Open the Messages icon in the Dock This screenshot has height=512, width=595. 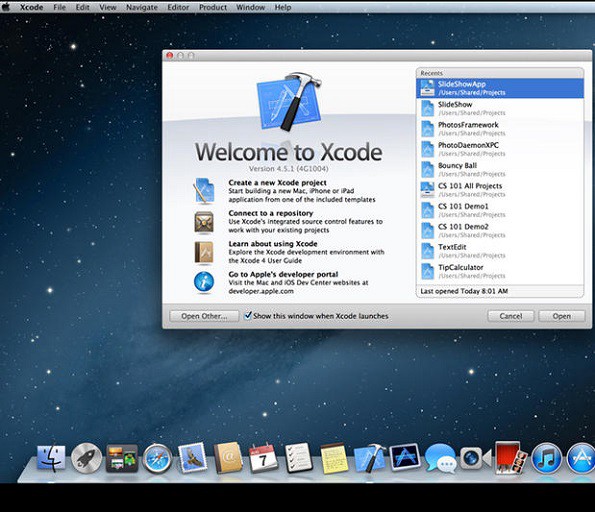441,458
